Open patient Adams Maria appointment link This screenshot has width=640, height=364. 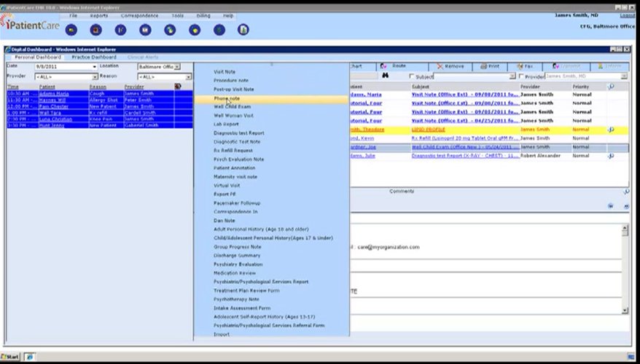pos(54,93)
